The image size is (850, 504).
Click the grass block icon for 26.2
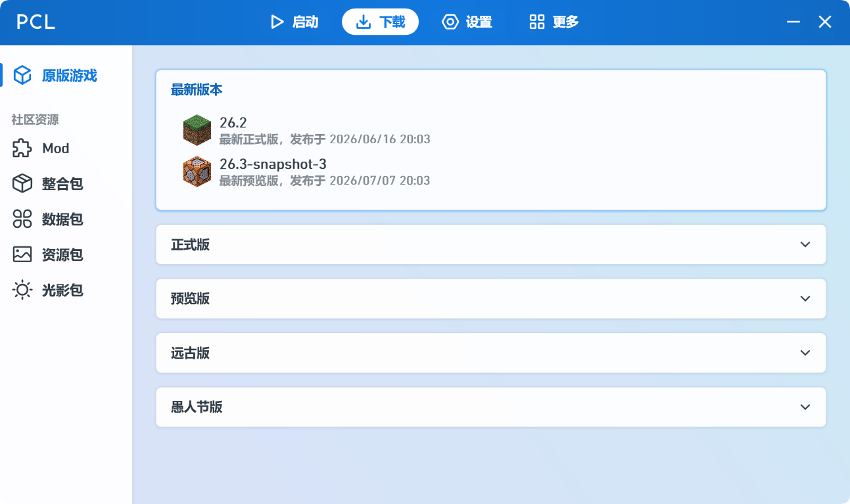click(x=197, y=129)
